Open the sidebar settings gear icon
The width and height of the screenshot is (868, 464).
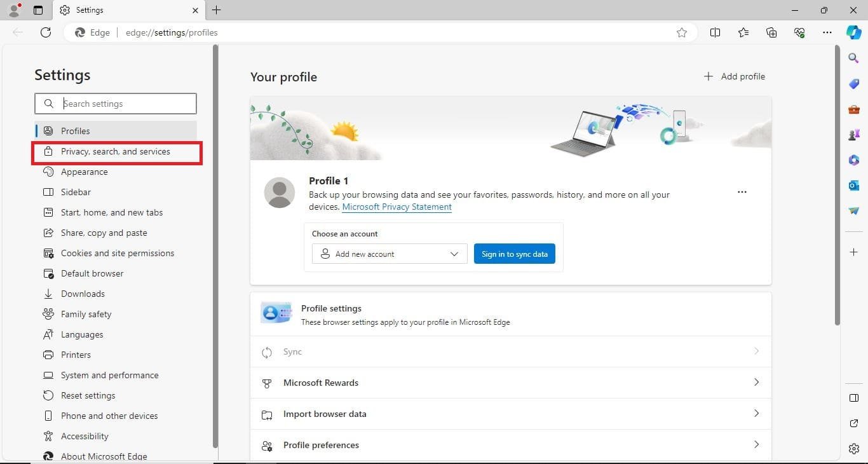853,449
